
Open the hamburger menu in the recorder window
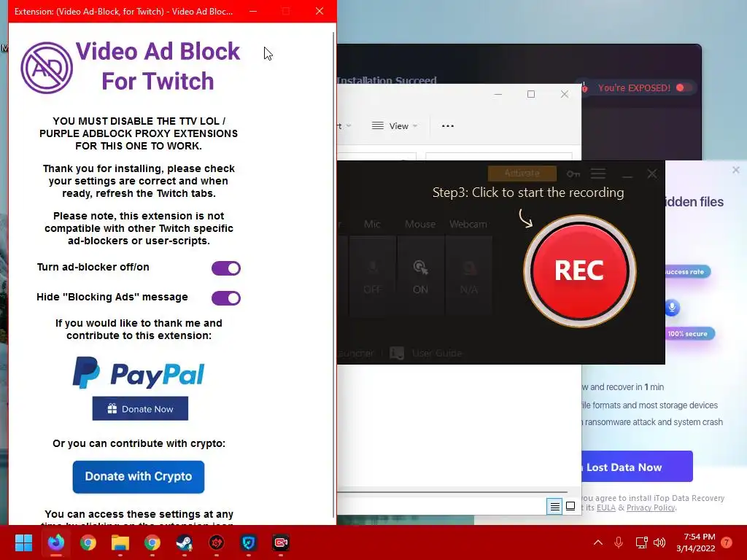point(598,174)
